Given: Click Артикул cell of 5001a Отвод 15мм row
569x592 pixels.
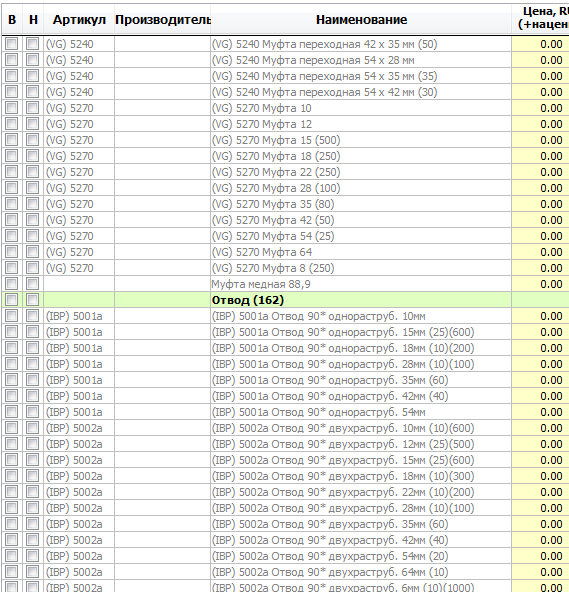Looking at the screenshot, I should coord(79,332).
